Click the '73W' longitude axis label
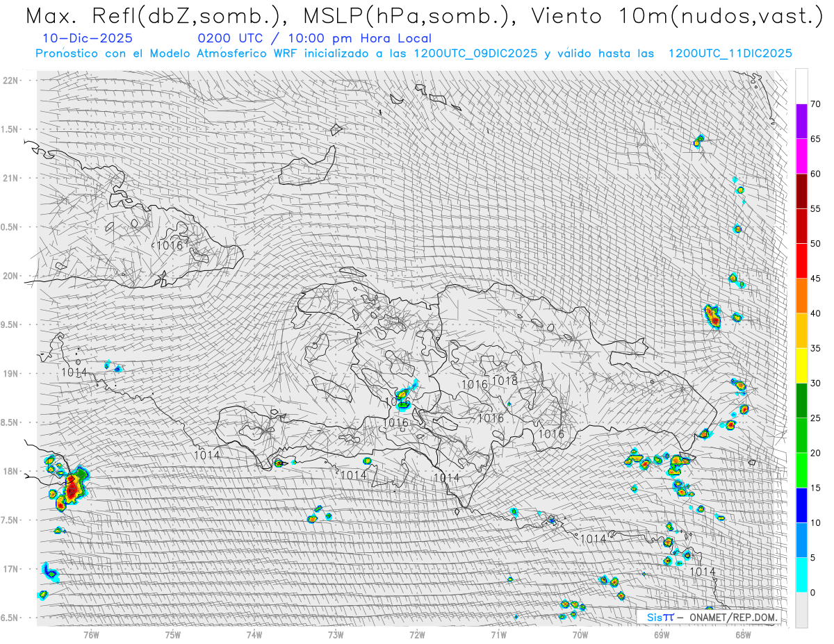This screenshot has height=644, width=834. click(x=336, y=634)
